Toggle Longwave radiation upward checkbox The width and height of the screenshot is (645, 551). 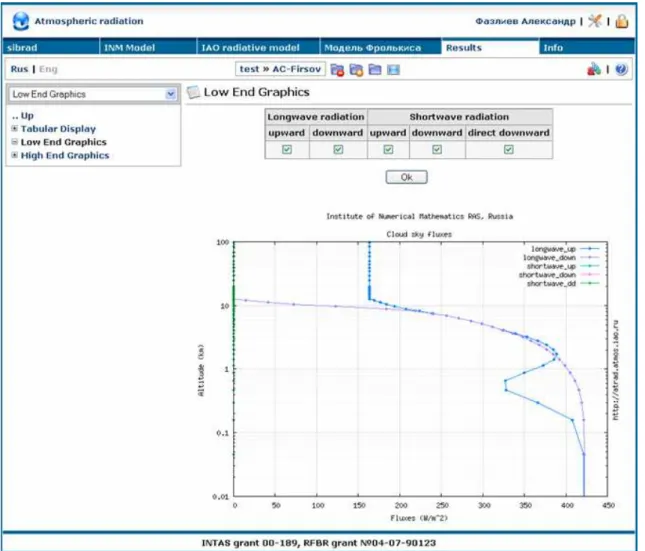[287, 149]
